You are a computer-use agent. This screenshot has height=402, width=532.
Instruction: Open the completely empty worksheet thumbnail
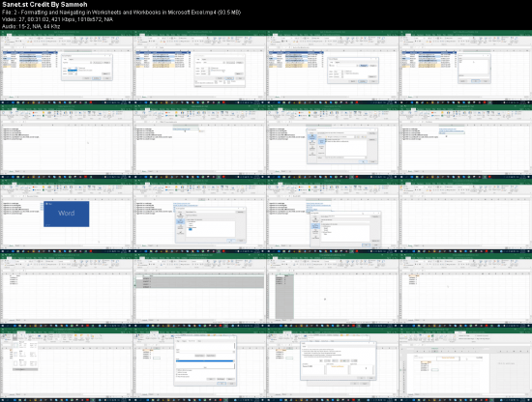(x=465, y=215)
